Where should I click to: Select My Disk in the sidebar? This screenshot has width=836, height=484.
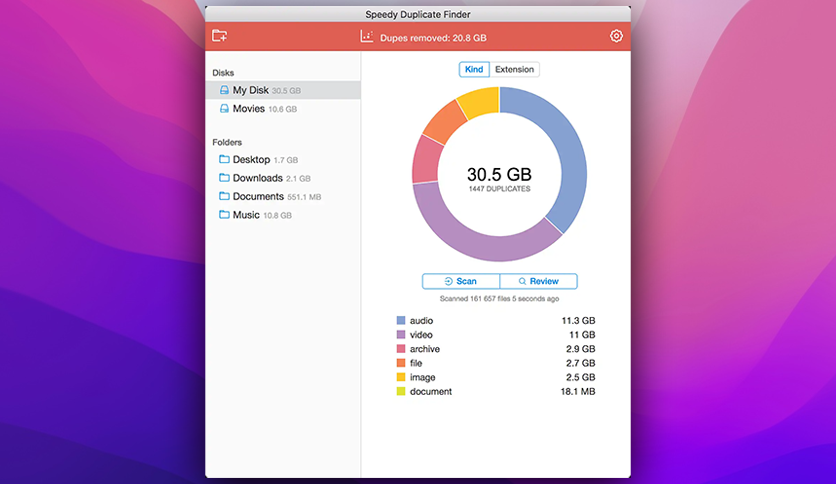click(x=283, y=90)
